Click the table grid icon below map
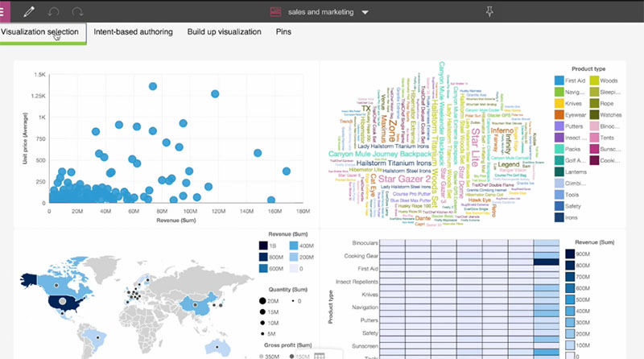 coord(320,355)
